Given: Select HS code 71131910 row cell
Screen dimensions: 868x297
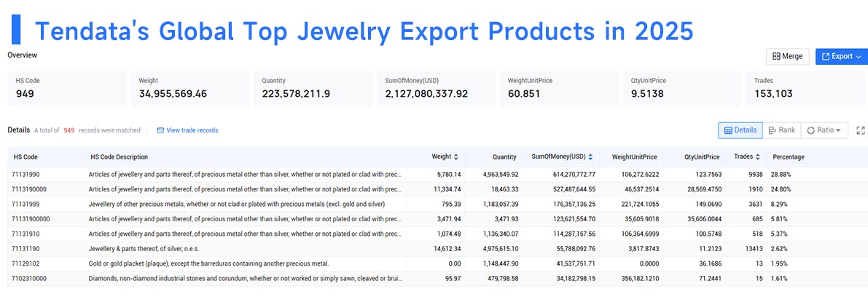Looking at the screenshot, I should coord(26,234).
